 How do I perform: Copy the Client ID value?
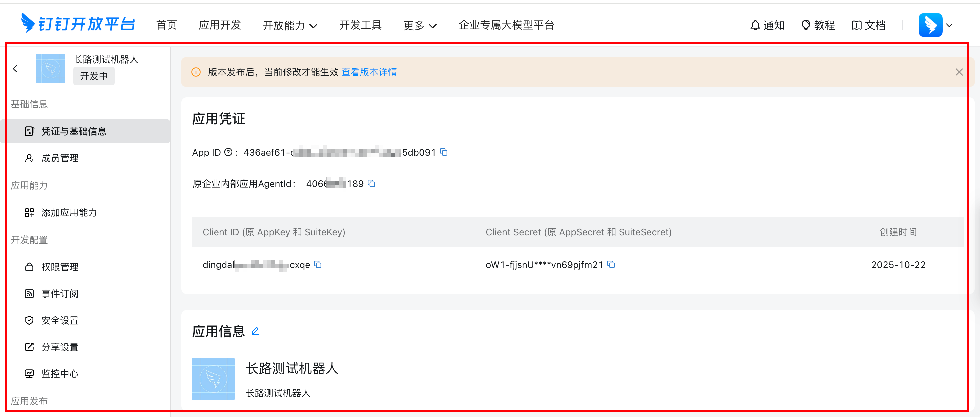[x=318, y=264]
